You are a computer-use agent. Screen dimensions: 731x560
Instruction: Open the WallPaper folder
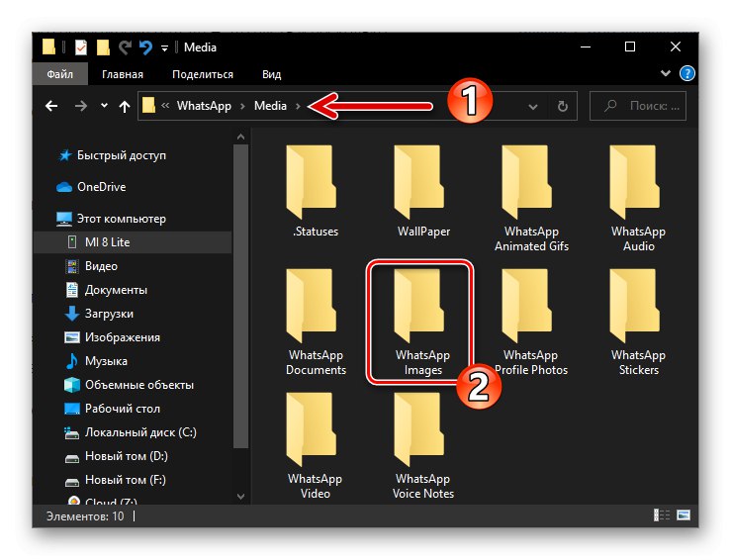(423, 192)
